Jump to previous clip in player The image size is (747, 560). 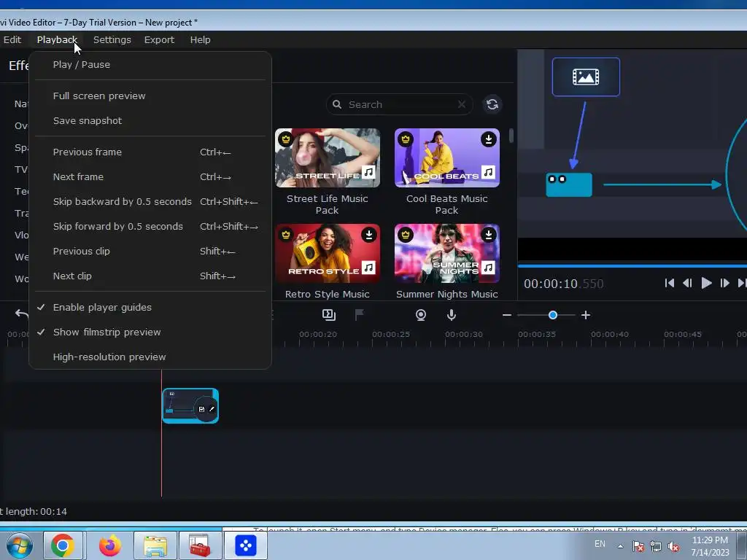pos(670,284)
